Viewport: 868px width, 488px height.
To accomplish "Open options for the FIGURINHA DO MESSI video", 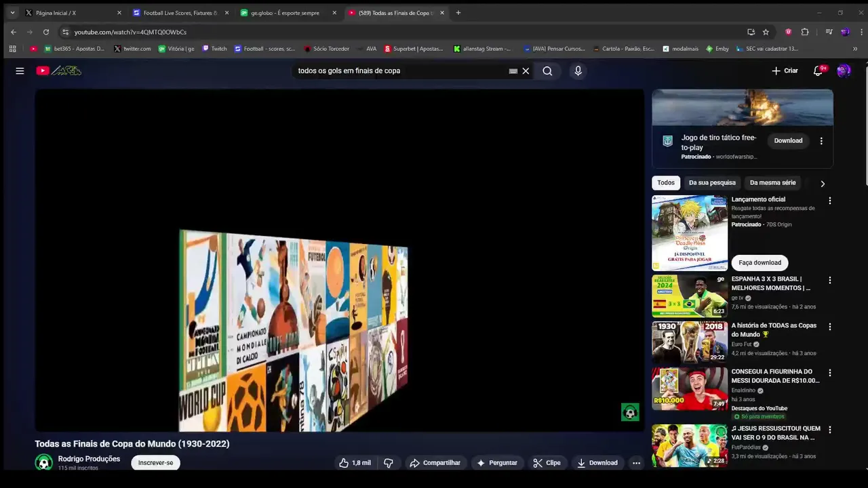I will tap(829, 373).
